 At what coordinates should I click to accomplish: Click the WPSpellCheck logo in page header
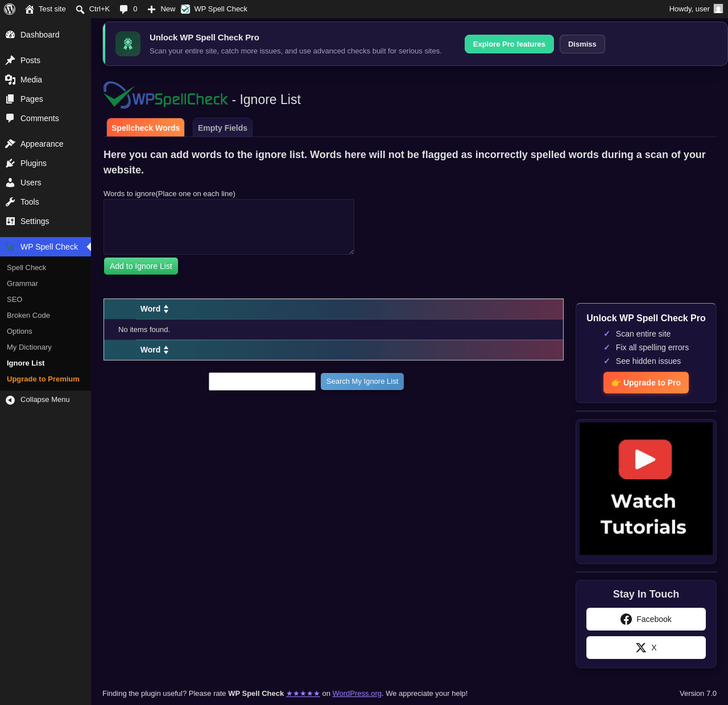click(166, 95)
